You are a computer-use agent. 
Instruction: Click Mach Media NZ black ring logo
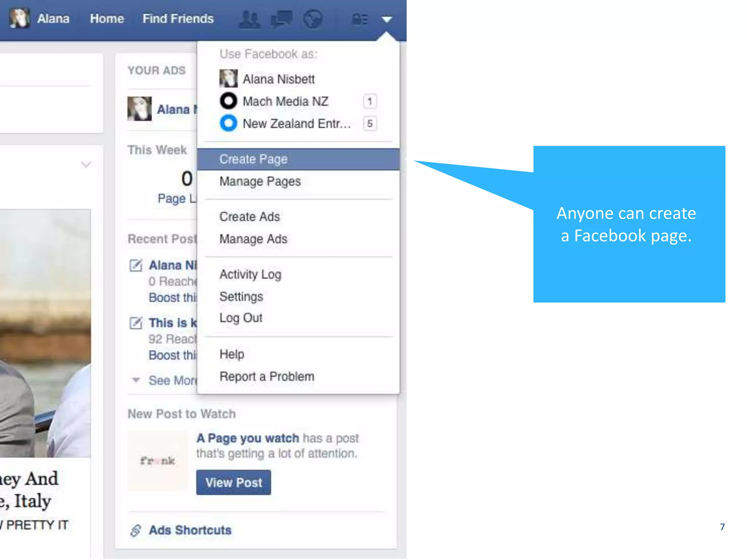tap(228, 101)
